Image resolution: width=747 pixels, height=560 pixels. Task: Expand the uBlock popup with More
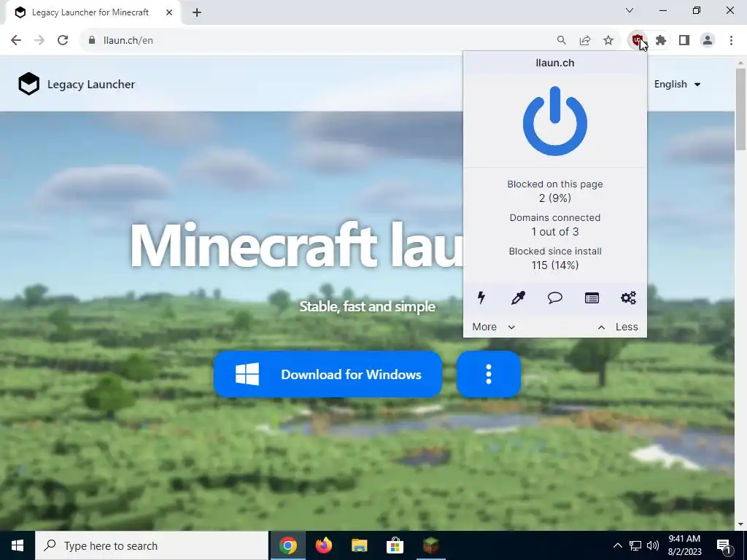click(494, 327)
